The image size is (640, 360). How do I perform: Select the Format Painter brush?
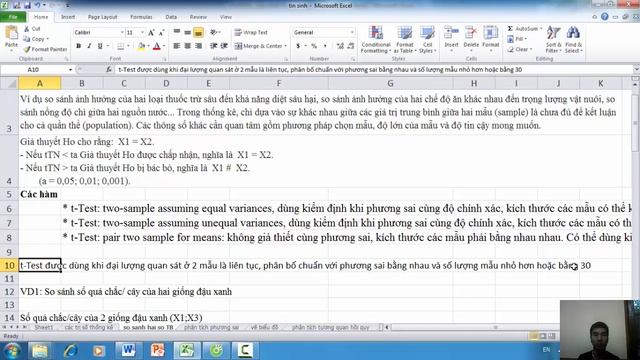(x=27, y=49)
